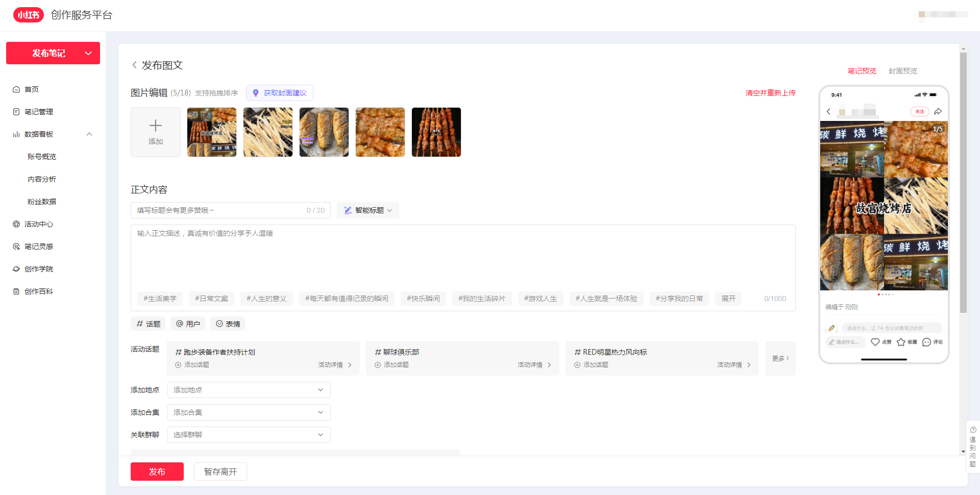The width and height of the screenshot is (980, 495).
Task: Click the help icon for 遇到问题
Action: pyautogui.click(x=973, y=430)
